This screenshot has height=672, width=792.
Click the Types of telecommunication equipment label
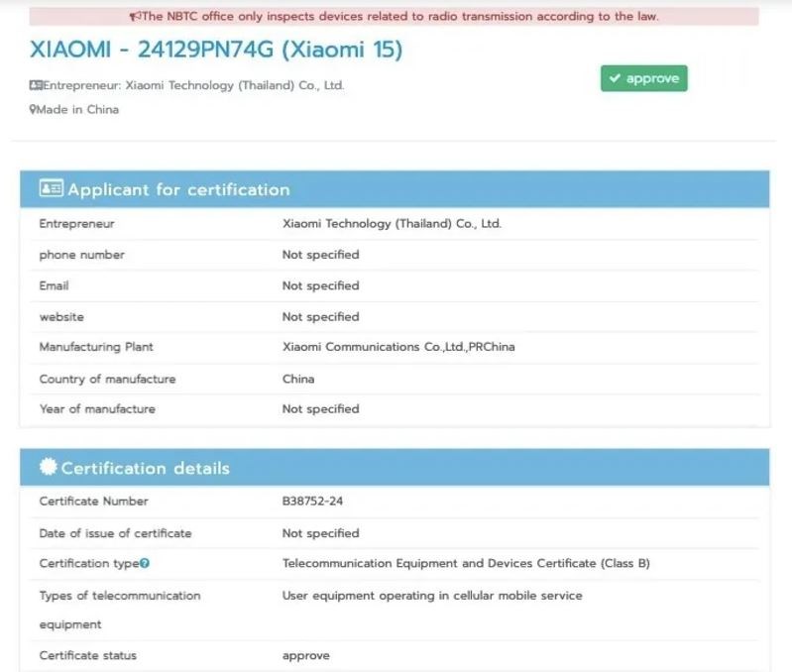tap(120, 610)
